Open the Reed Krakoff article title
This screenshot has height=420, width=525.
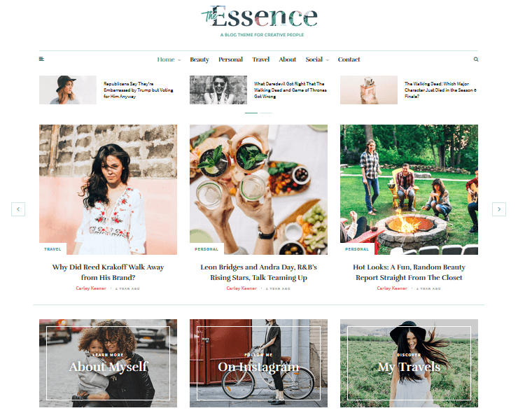point(108,272)
